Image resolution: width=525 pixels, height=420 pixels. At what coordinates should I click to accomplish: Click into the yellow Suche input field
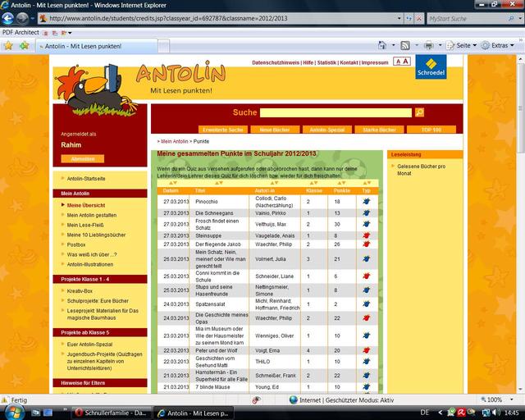pos(336,112)
